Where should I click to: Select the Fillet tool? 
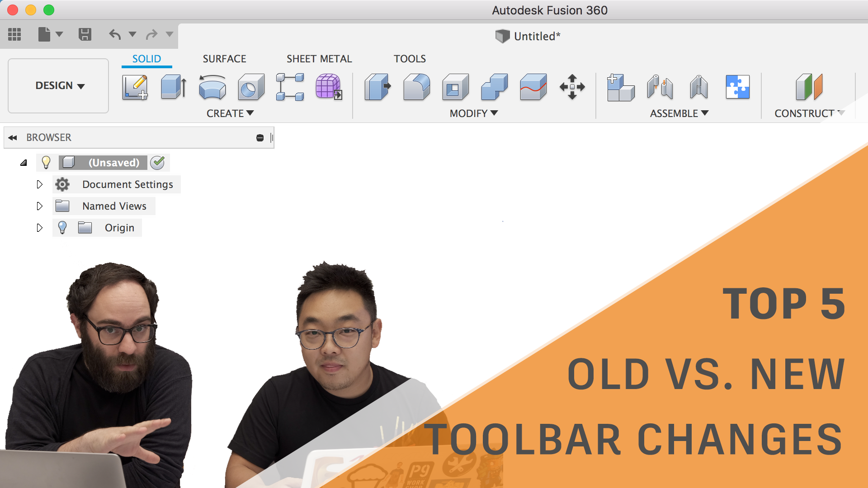pos(416,87)
